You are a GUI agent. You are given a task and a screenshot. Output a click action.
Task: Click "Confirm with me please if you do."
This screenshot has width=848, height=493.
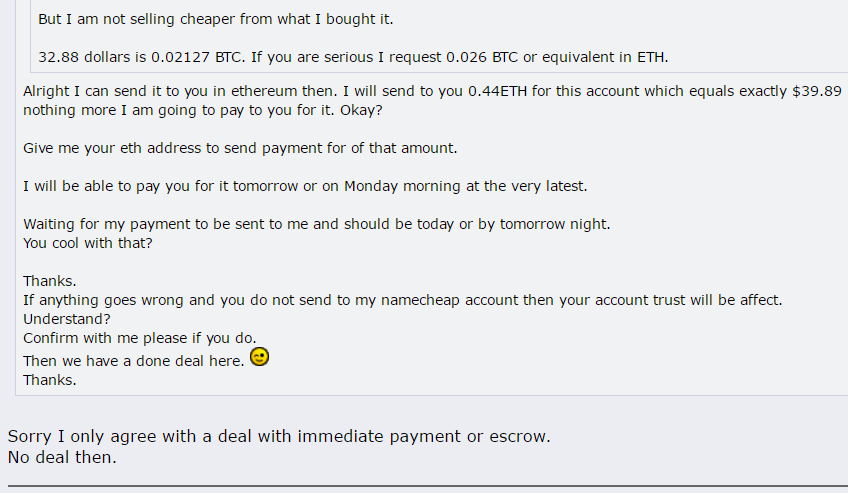[x=140, y=338]
